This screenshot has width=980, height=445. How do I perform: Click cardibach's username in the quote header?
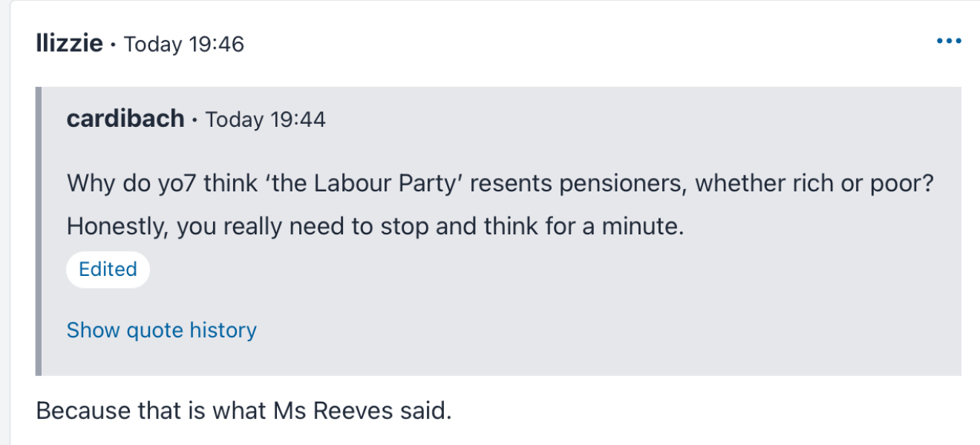(x=124, y=119)
